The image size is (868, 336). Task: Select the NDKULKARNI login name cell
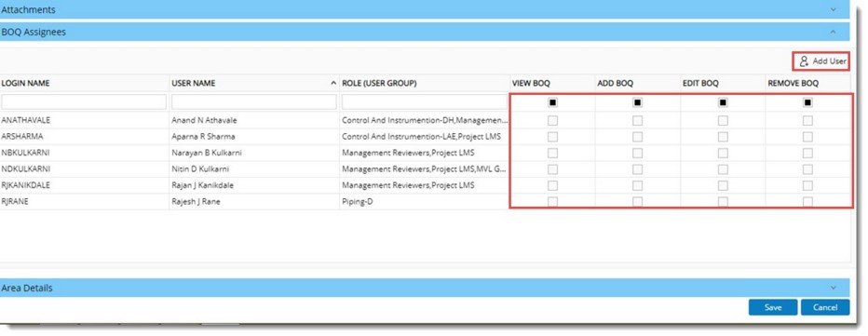(x=85, y=168)
